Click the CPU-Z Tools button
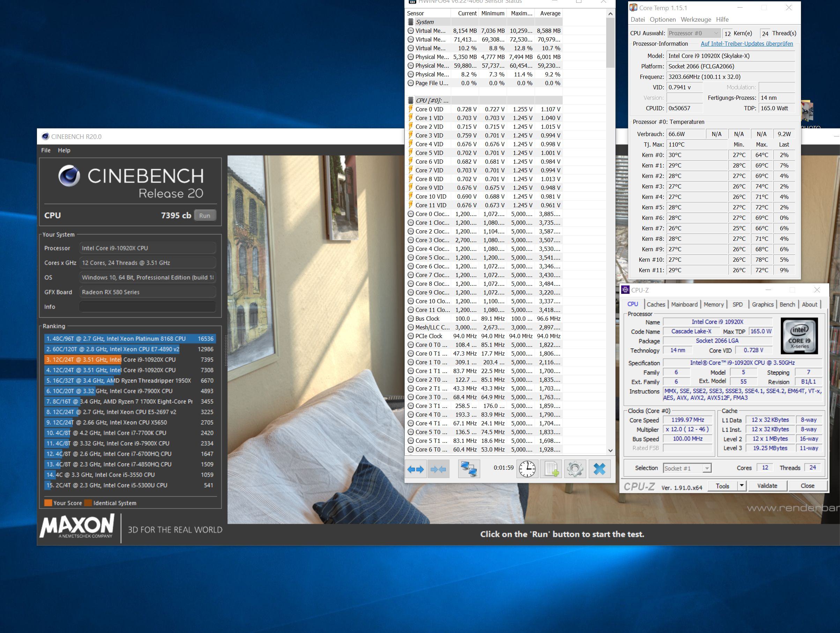 coord(722,486)
